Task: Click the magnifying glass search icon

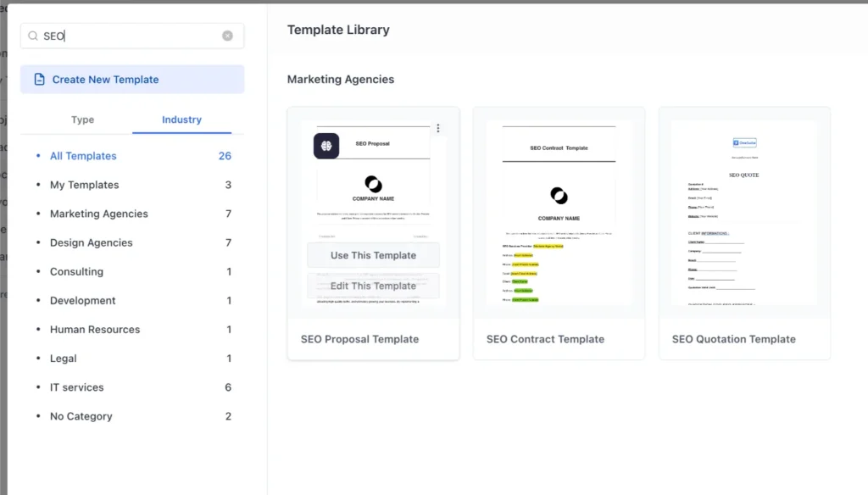Action: (x=34, y=36)
